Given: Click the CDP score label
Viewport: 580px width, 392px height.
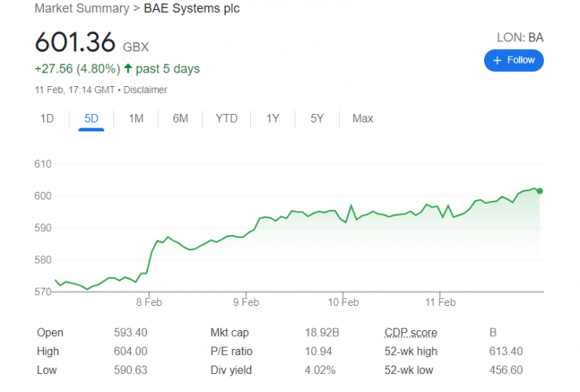Looking at the screenshot, I should (x=410, y=333).
